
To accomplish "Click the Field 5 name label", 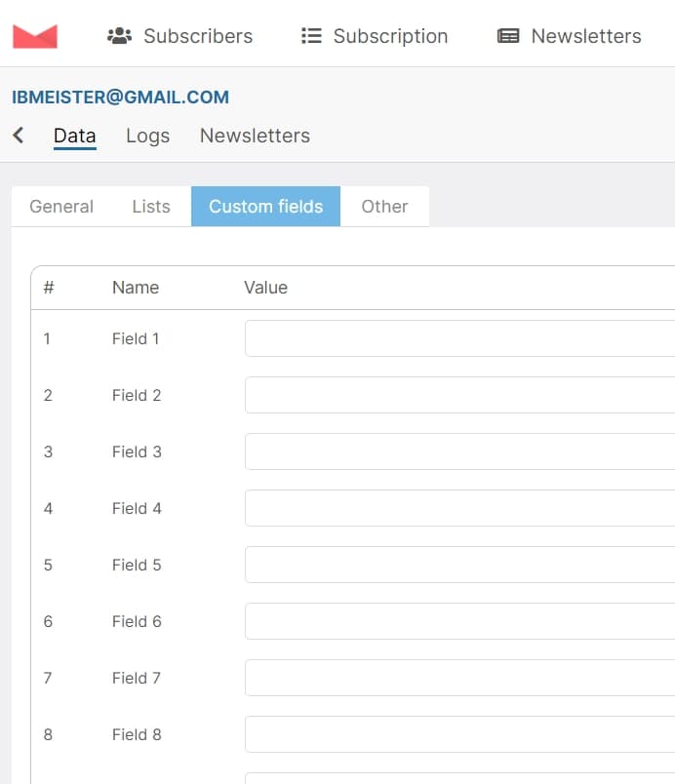I will coord(137,565).
